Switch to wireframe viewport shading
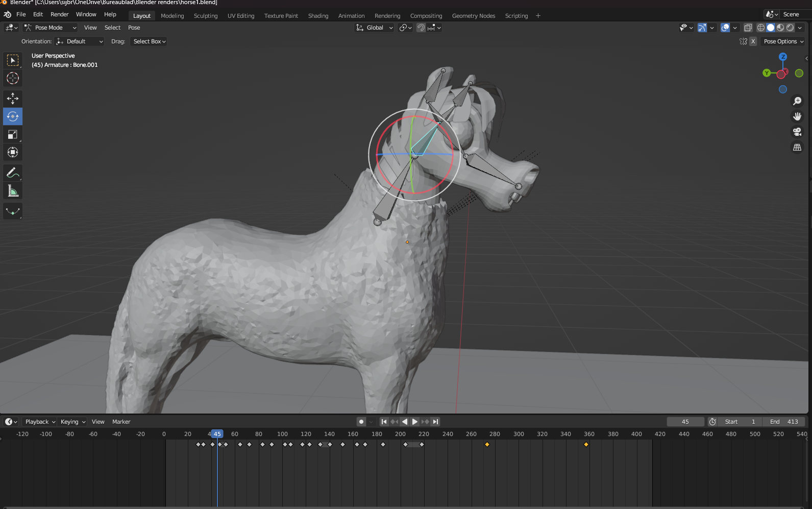Screen dimensions: 812x509 click(x=761, y=28)
